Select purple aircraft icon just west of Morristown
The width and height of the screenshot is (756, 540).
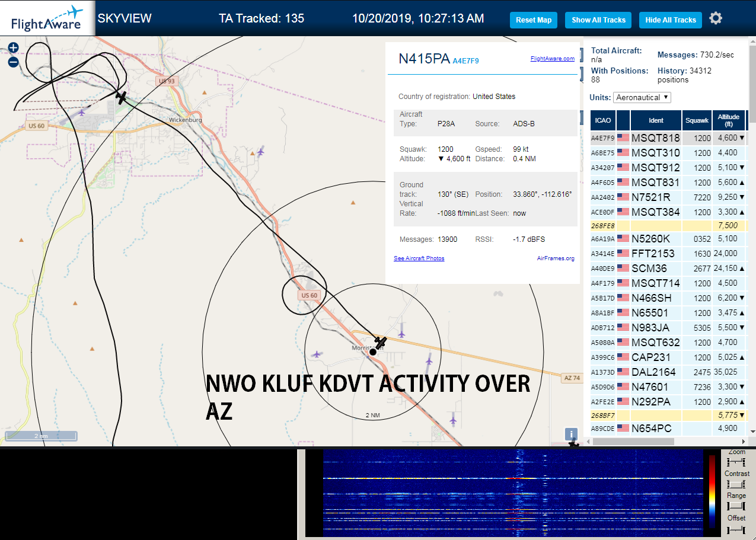[x=317, y=354]
